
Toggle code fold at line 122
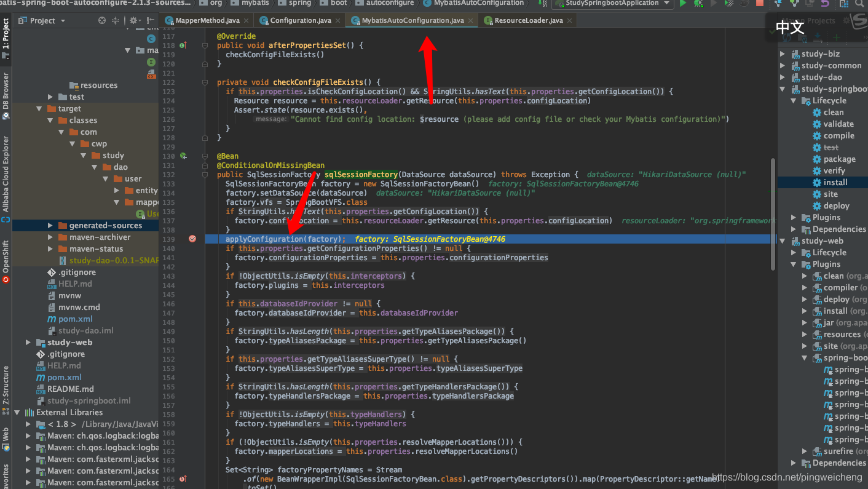tap(206, 82)
